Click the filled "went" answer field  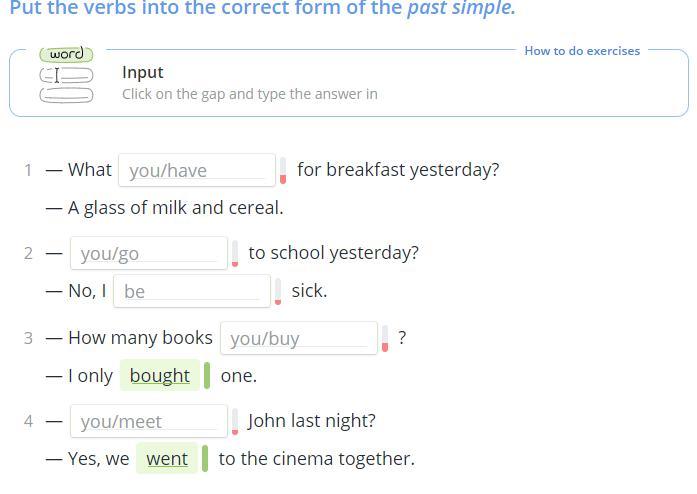pos(167,459)
